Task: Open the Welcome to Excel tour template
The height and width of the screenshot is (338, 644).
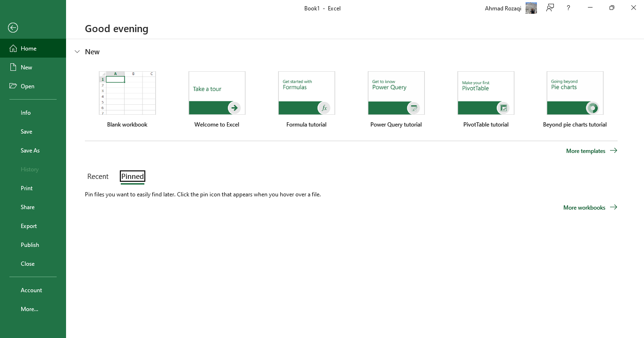Action: coord(217,100)
